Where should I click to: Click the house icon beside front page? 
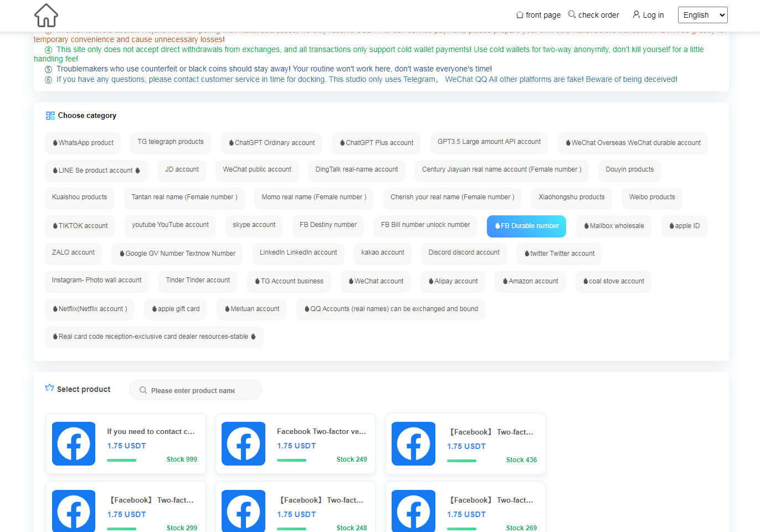(x=520, y=15)
